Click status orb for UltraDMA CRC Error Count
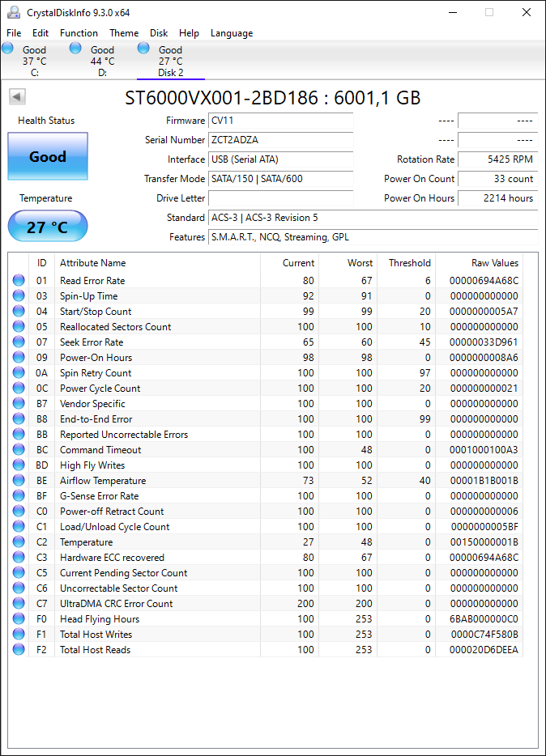546x756 pixels. pos(19,603)
